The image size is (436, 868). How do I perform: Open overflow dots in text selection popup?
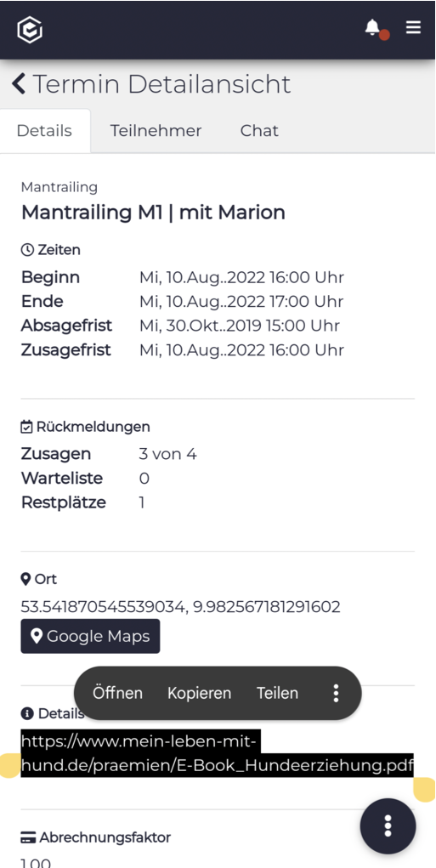[336, 693]
